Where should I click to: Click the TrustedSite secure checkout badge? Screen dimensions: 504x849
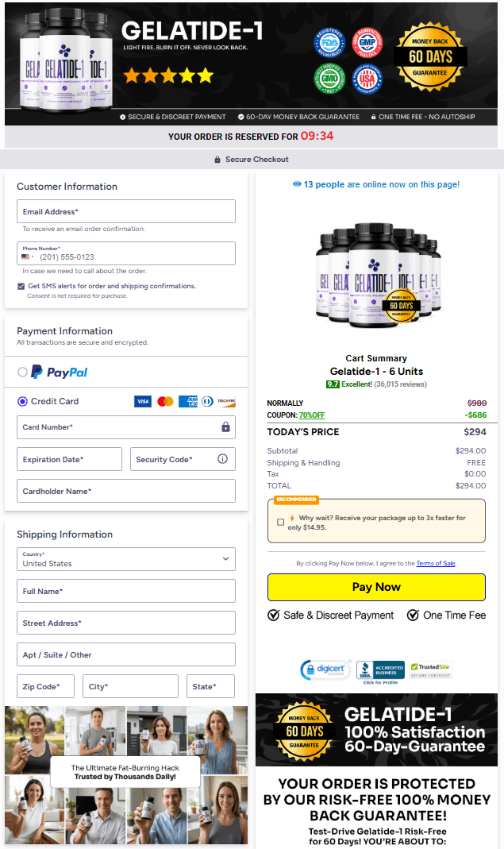pyautogui.click(x=430, y=670)
